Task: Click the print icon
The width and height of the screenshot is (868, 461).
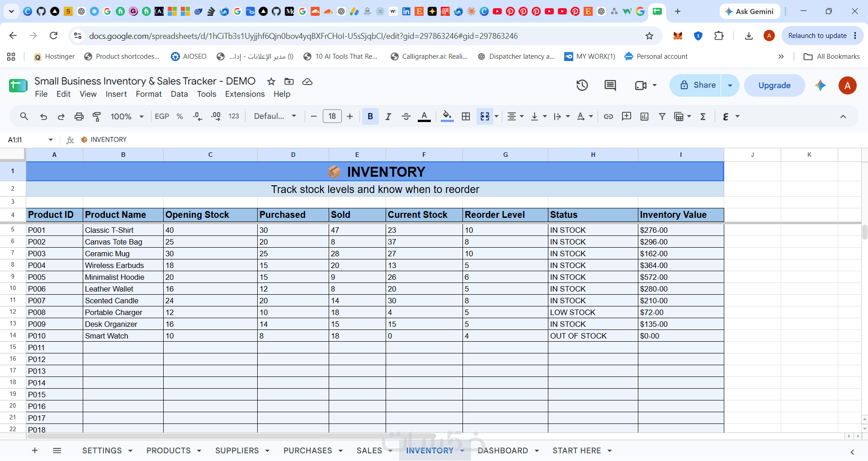Action: pos(79,117)
